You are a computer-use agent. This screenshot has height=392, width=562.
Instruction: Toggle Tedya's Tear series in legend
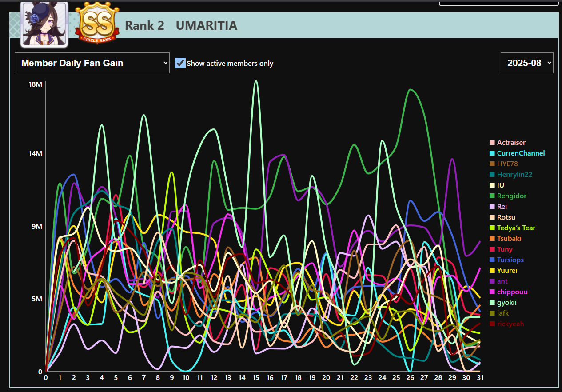pyautogui.click(x=512, y=228)
